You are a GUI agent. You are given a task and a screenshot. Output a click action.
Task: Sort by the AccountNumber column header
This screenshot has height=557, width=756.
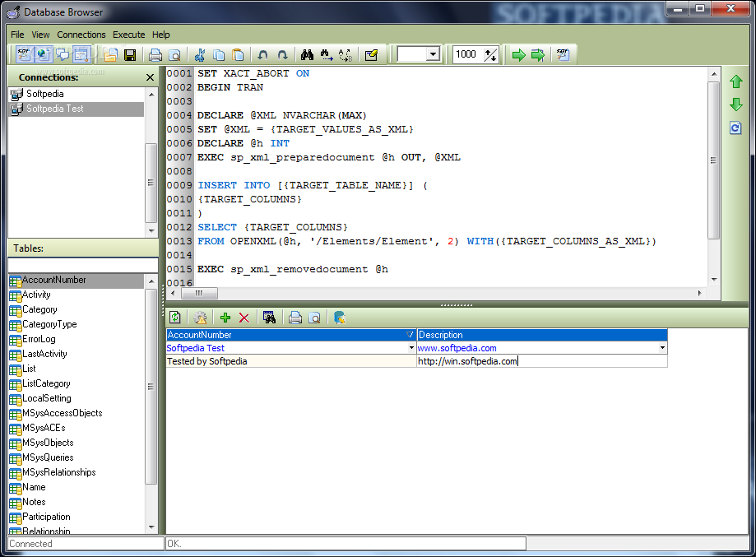coord(290,335)
